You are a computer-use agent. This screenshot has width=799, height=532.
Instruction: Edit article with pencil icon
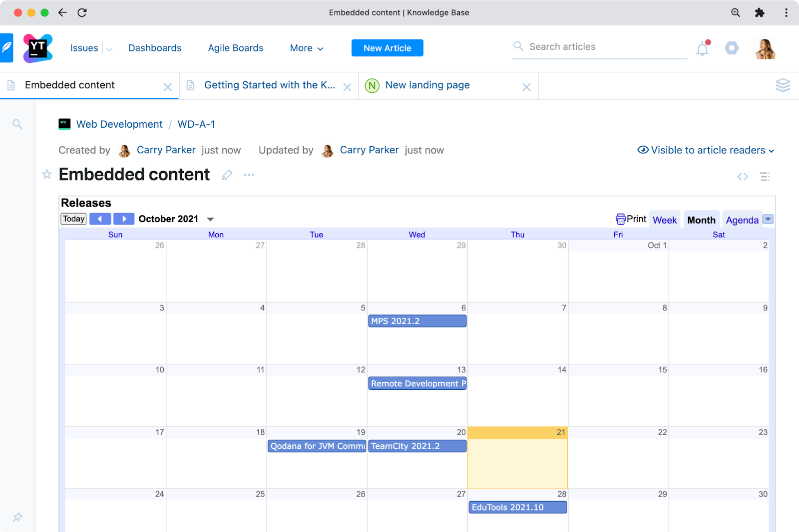coord(227,175)
